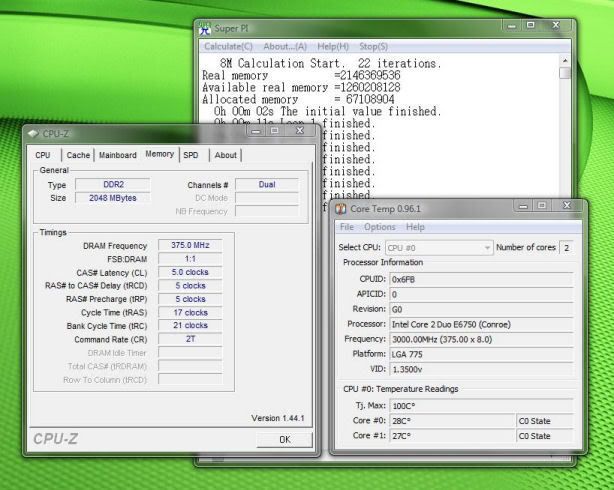The height and width of the screenshot is (490, 614).
Task: Click the Size value 2048 MBytes
Action: pos(113,198)
